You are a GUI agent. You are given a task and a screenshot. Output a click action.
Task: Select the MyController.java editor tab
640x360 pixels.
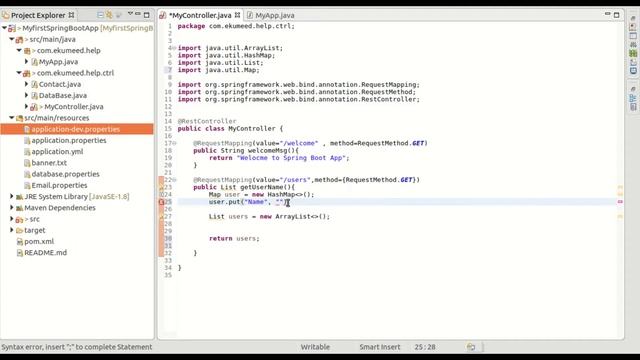pos(200,15)
